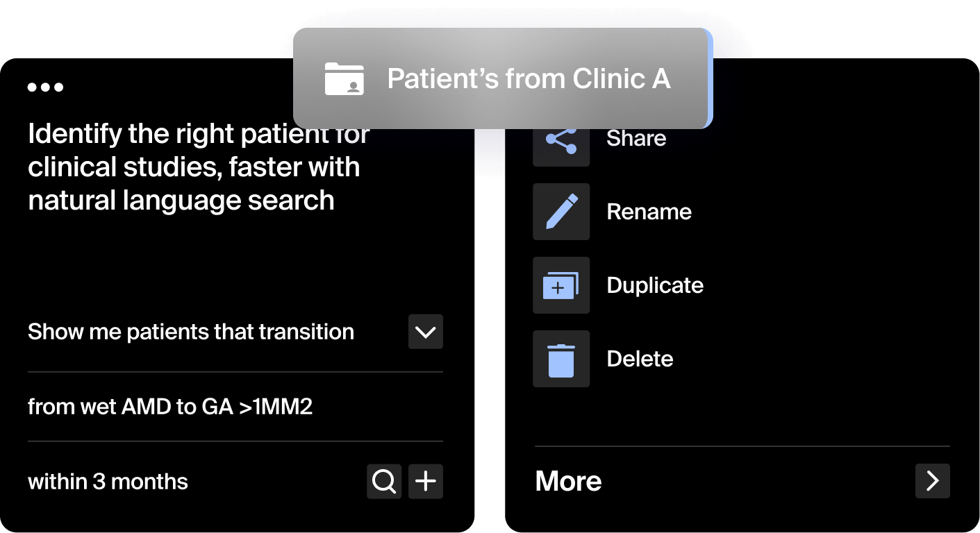Open search with the magnifier icon
This screenshot has width=980, height=533.
pos(384,481)
